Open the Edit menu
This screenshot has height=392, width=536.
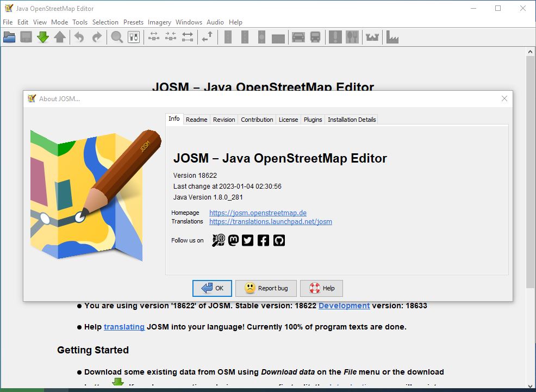23,22
